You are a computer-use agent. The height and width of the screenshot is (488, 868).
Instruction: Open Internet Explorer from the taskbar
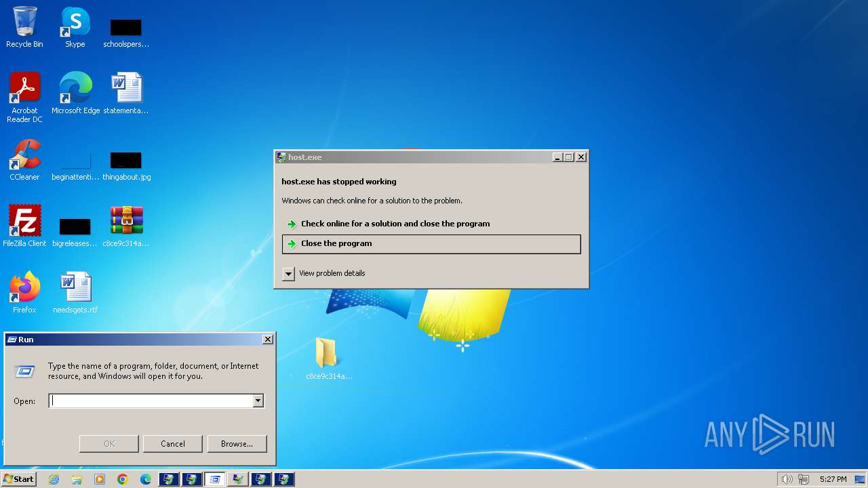(54, 479)
